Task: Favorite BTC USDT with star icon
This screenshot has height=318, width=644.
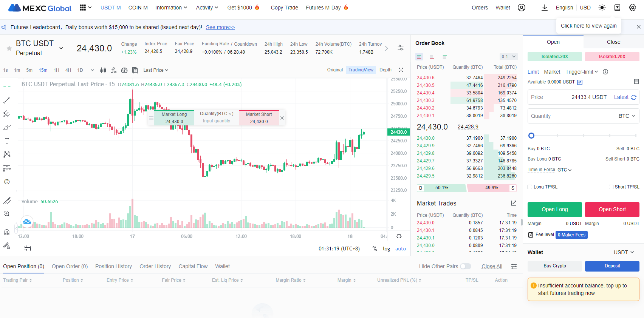Action: click(9, 48)
